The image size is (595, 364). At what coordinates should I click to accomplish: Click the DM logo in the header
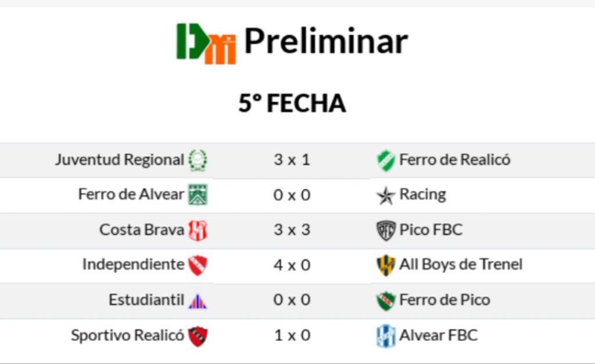click(206, 44)
